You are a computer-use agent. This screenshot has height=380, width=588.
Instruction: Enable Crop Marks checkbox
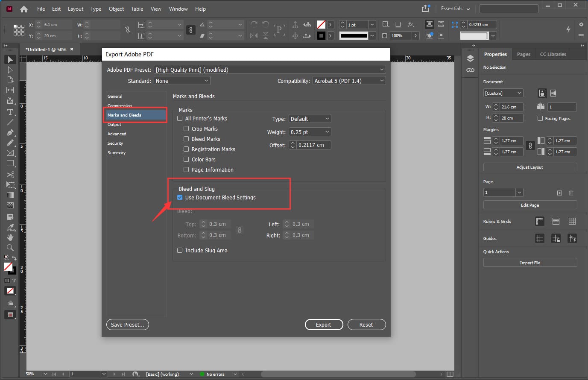186,129
